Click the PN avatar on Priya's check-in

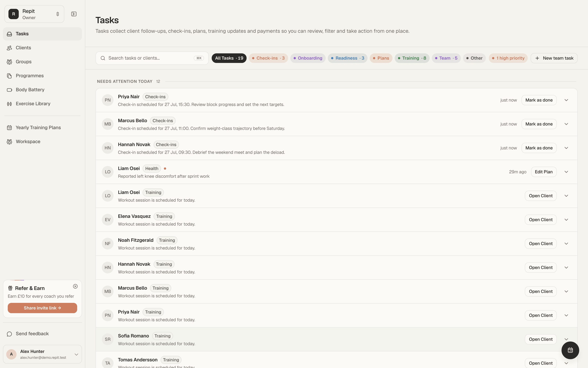[x=108, y=100]
